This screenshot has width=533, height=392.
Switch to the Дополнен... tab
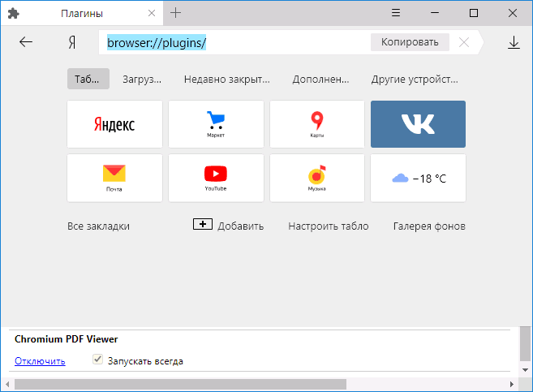pyautogui.click(x=320, y=80)
